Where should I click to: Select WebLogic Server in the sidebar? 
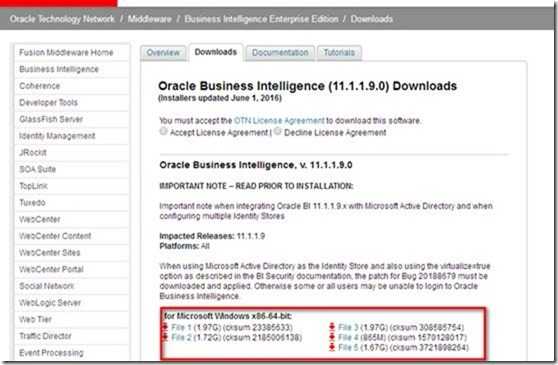(50, 303)
